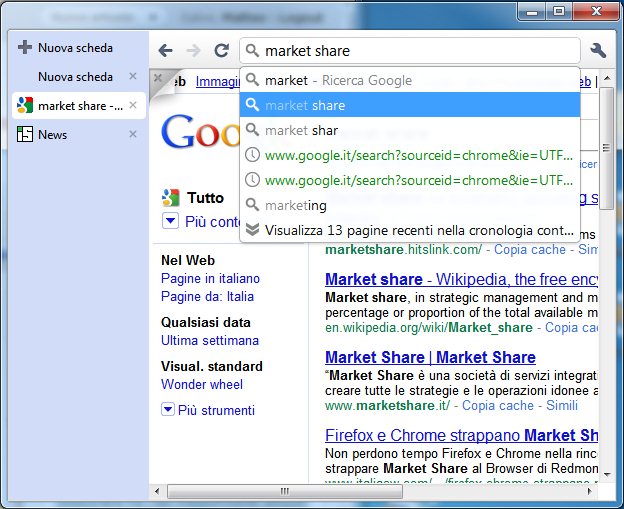This screenshot has height=509, width=624.
Task: Click vertical scrollbar up arrow
Action: pos(606,78)
